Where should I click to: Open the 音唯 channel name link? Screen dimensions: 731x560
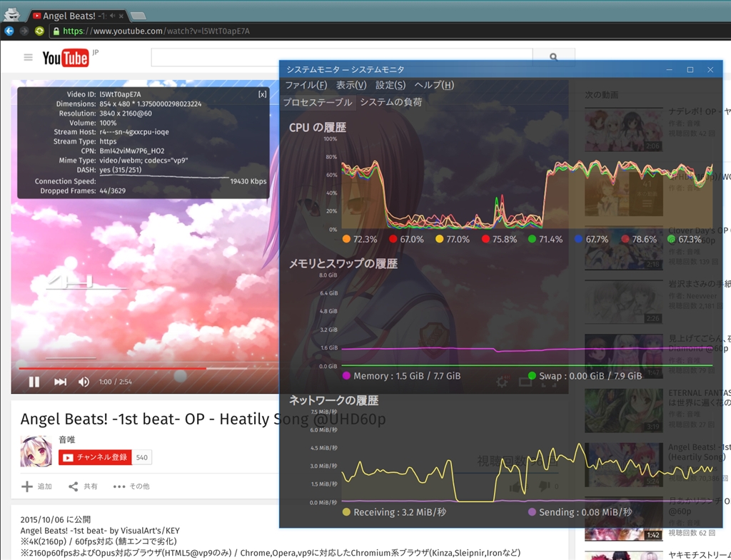pyautogui.click(x=66, y=439)
